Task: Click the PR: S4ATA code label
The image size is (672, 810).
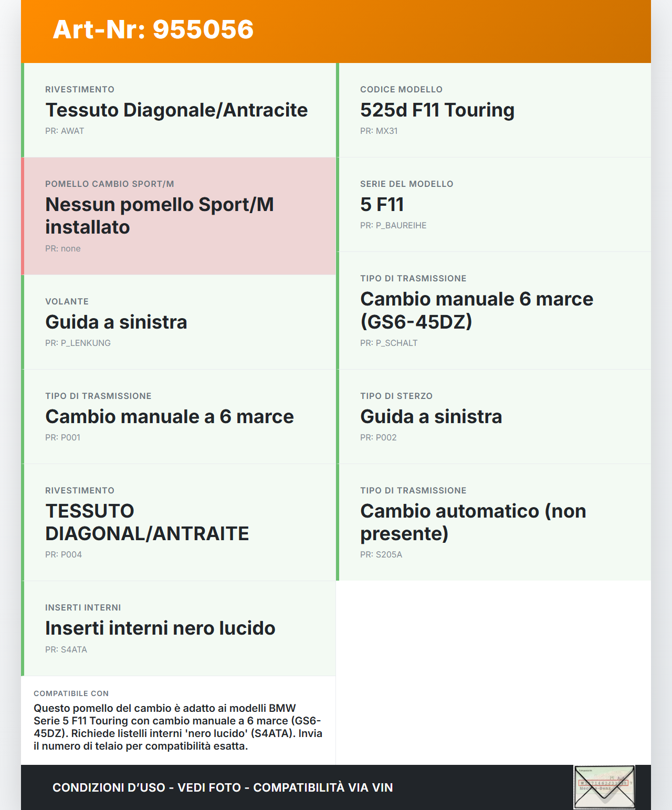Action: (66, 650)
